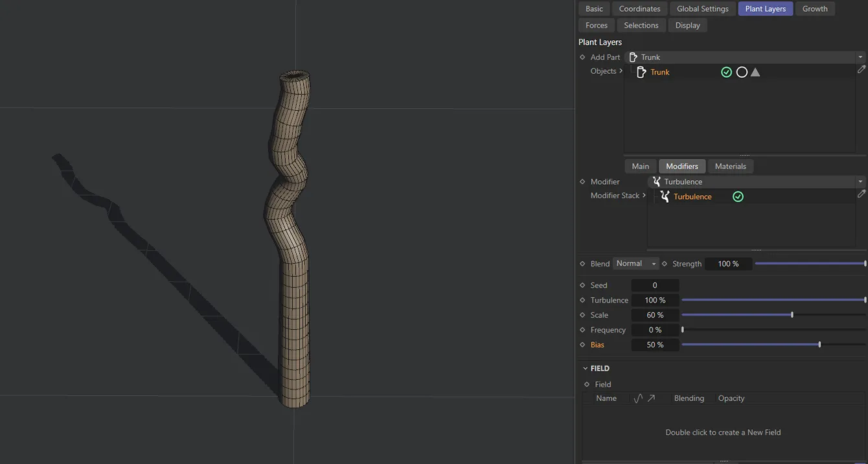Click the keyframe diamond beside the Bias parameter
Viewport: 868px width, 464px height.
[x=582, y=345]
